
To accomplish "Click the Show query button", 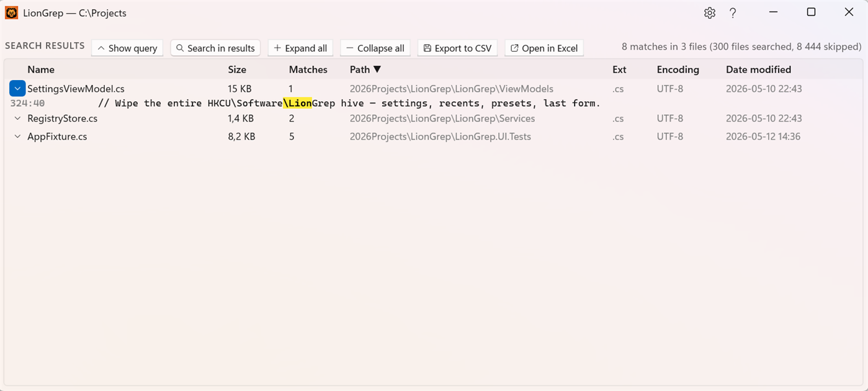I will [x=127, y=48].
